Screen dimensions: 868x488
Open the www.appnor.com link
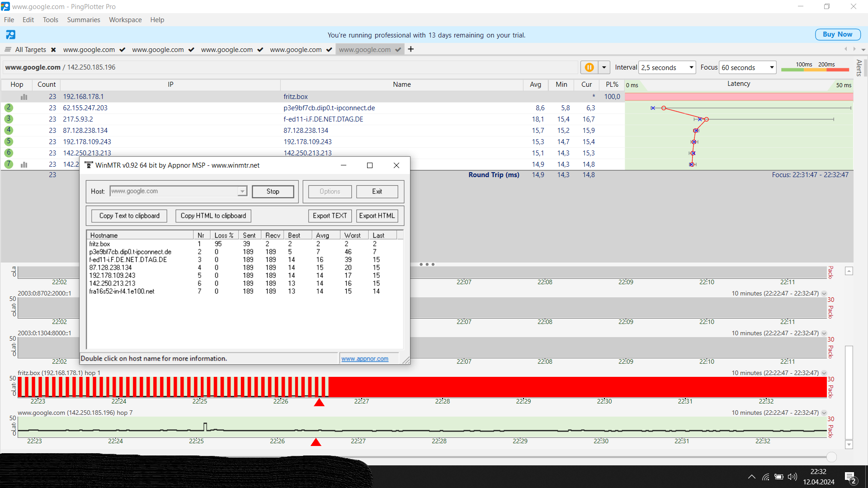pyautogui.click(x=364, y=359)
